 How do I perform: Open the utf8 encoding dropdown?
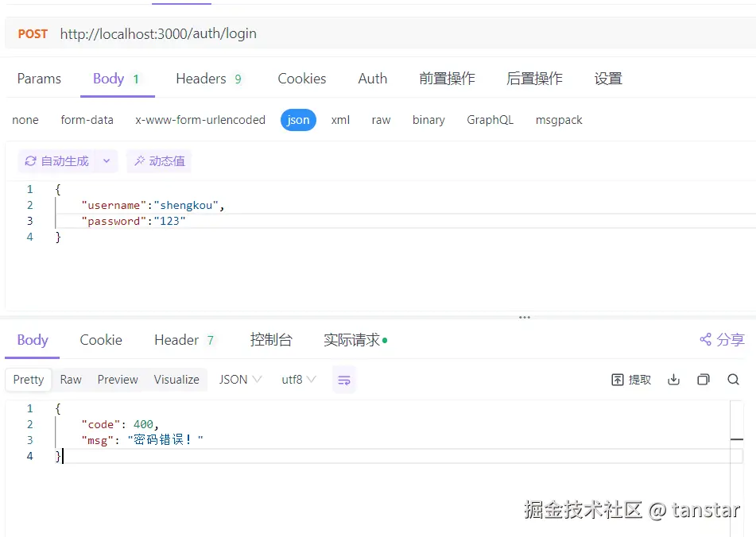(298, 380)
